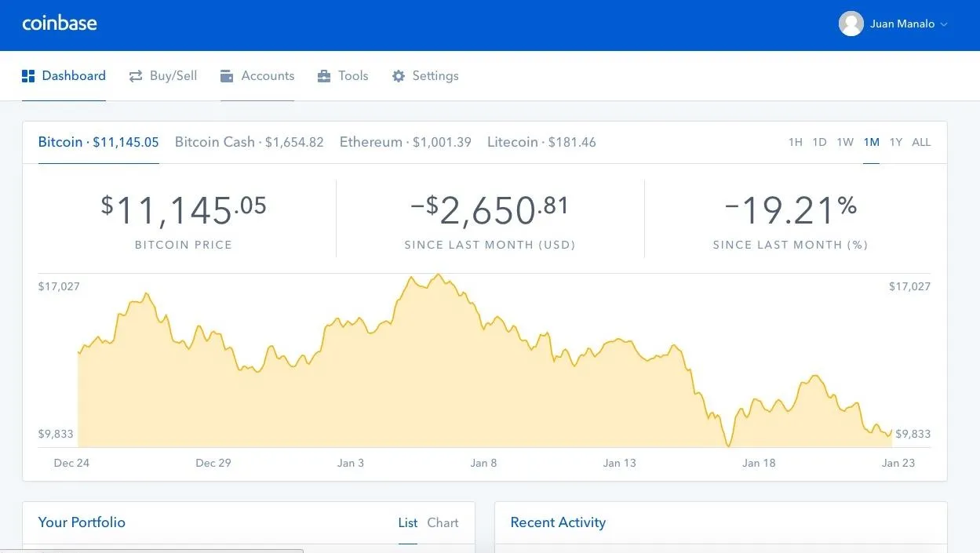Select the 1D time range
This screenshot has height=553, width=980.
(x=819, y=142)
